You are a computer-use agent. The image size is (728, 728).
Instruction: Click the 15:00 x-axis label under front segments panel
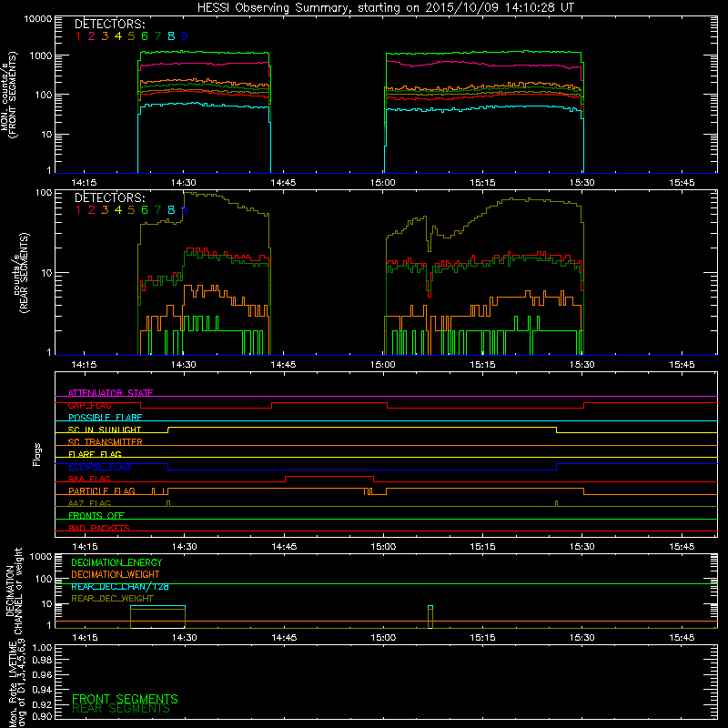[x=383, y=183]
